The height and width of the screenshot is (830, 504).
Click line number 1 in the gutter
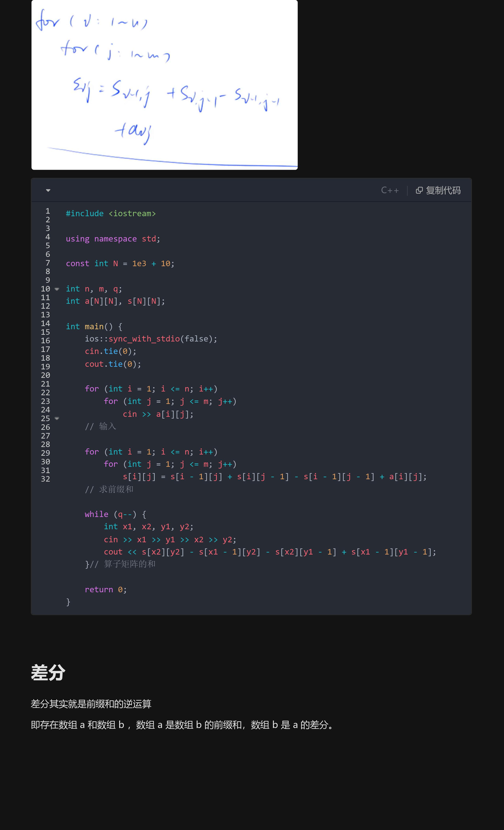pos(47,211)
